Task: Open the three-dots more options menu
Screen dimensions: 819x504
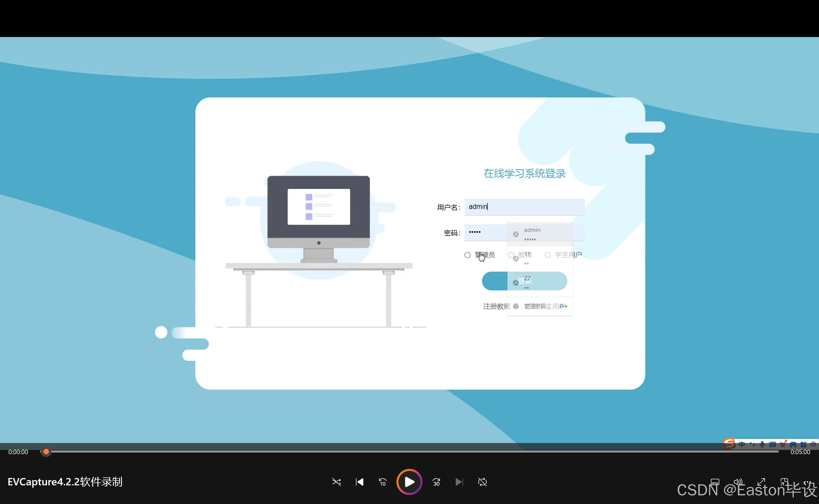Action: 807,482
